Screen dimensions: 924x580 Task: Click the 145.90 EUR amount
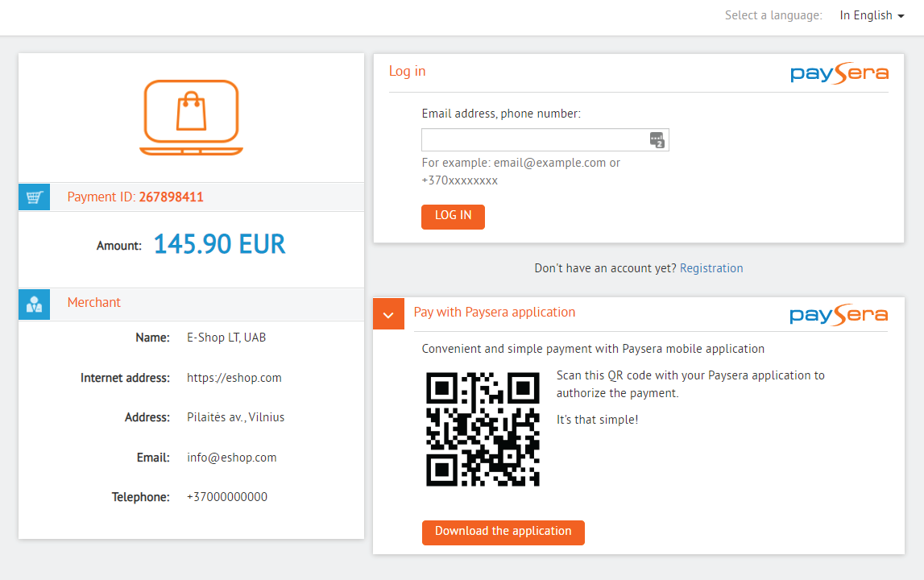click(x=219, y=245)
